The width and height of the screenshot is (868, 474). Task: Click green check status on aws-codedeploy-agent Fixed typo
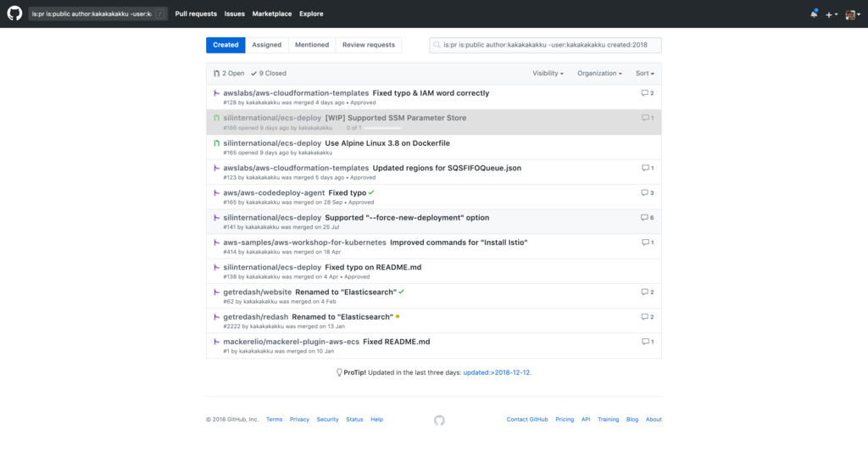click(371, 192)
